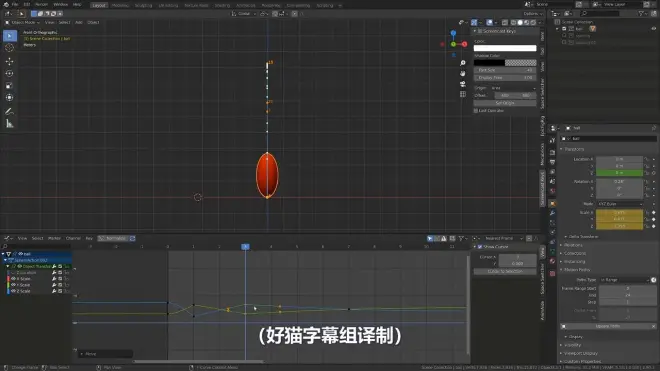This screenshot has width=660, height=371.
Task: Click the Blender logo menu icon
Action: click(5, 5)
